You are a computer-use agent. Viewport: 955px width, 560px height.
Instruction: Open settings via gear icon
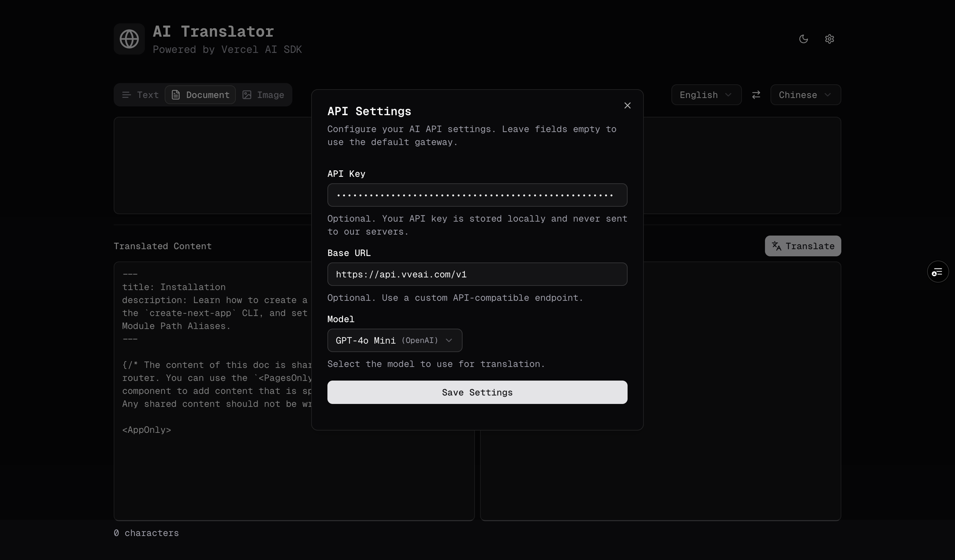coord(829,39)
